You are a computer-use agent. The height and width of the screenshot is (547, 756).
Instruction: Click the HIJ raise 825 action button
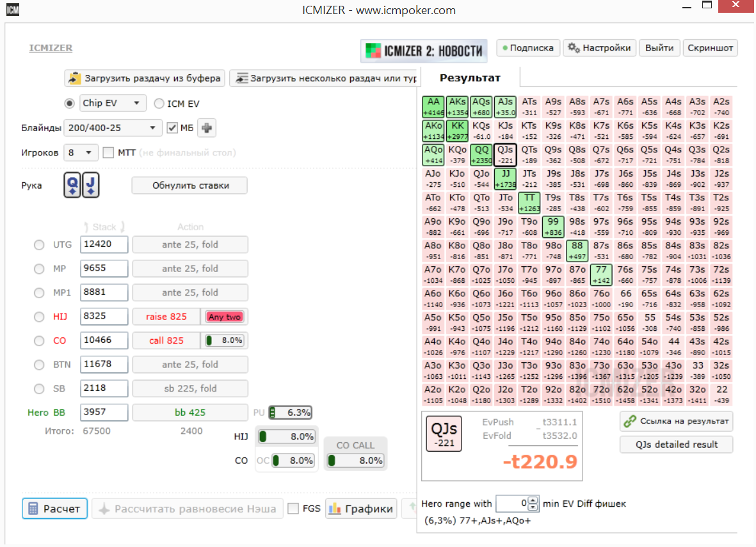(x=166, y=317)
